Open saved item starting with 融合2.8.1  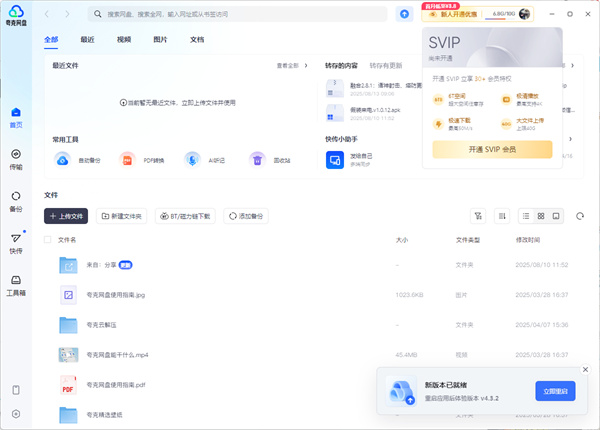[x=373, y=89]
